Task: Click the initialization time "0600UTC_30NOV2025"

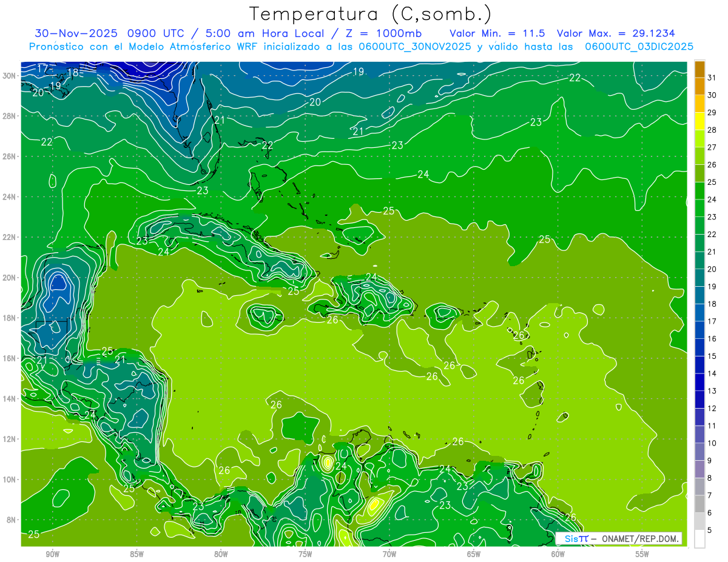Action: click(x=416, y=47)
